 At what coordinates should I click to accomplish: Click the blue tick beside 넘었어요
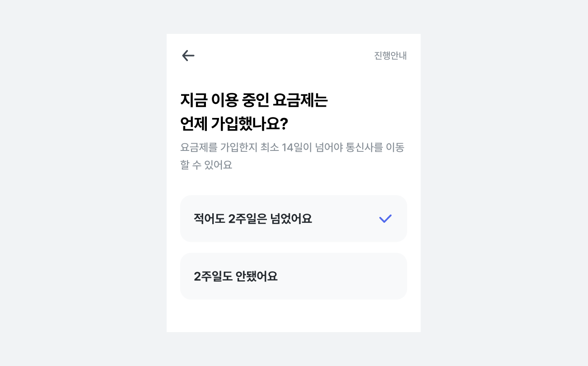pyautogui.click(x=385, y=219)
